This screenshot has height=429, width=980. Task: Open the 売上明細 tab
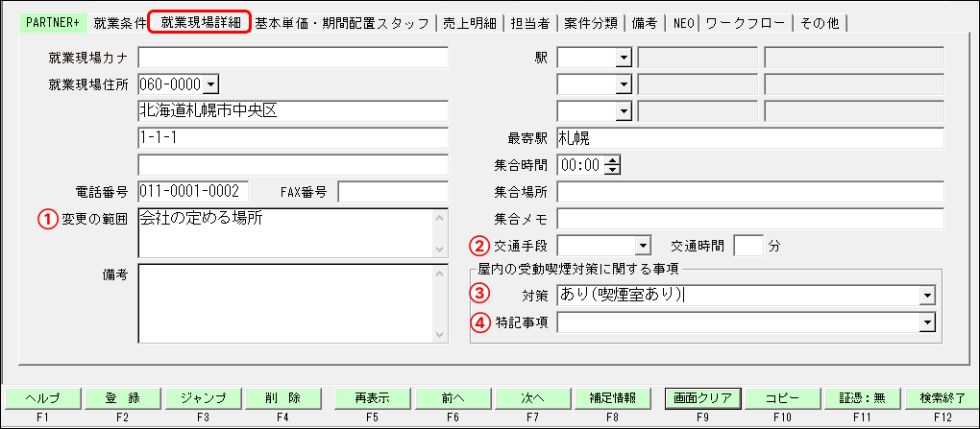tap(469, 23)
